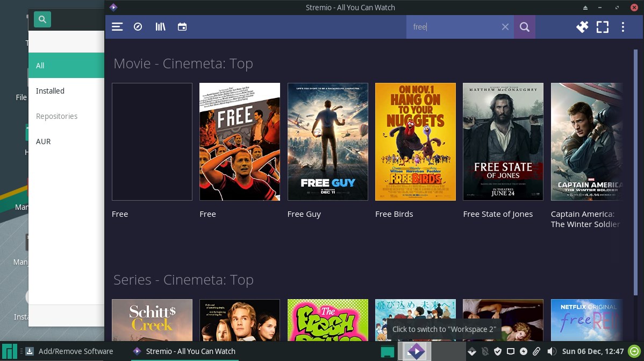Screen dimensions: 644x361
Task: Click the disabled notifications tray icon
Action: [x=485, y=351]
